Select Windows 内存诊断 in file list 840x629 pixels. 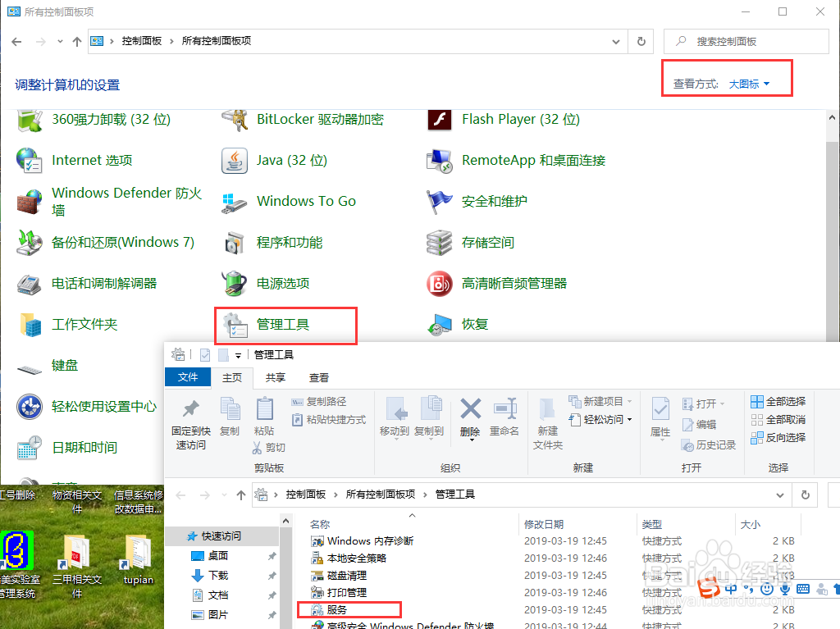[x=363, y=541]
